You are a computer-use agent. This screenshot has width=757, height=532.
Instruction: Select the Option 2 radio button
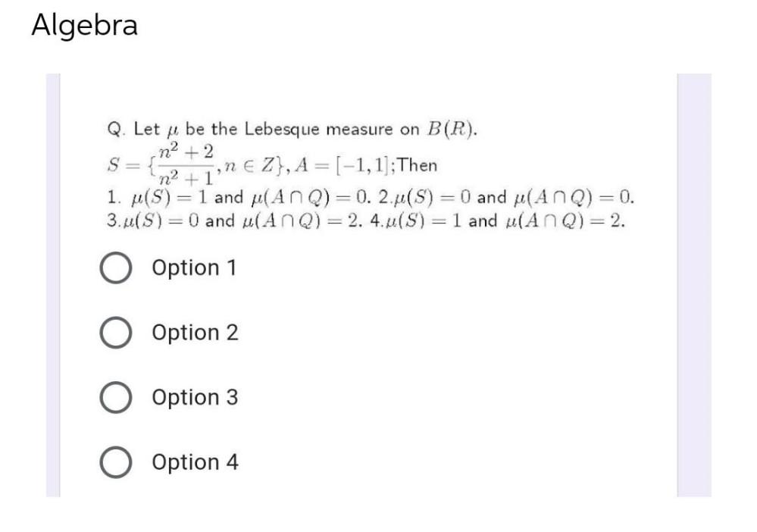(x=117, y=332)
